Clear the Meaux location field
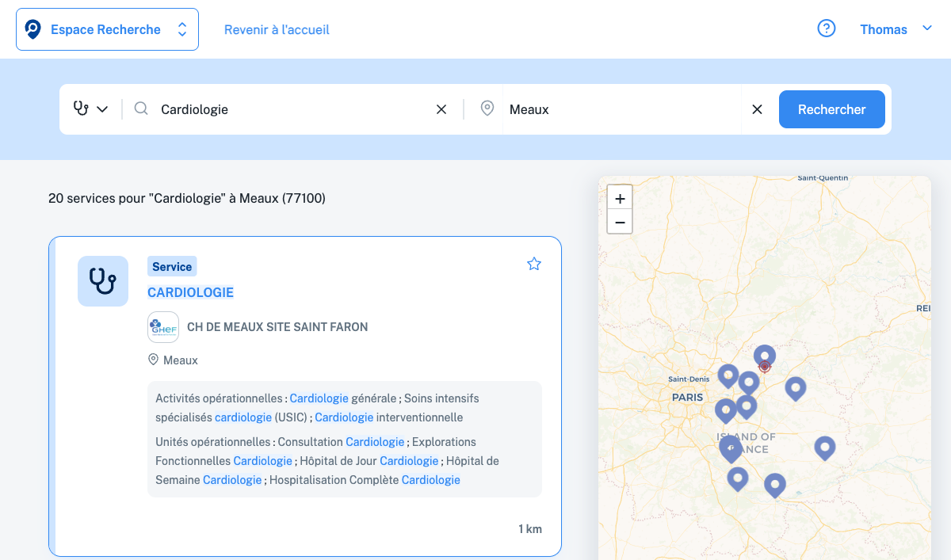 757,109
